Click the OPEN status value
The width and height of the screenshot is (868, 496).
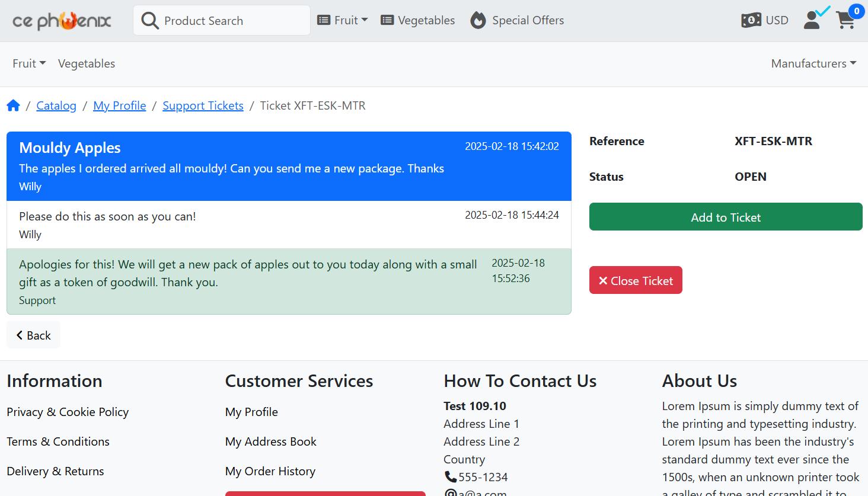[x=751, y=177]
